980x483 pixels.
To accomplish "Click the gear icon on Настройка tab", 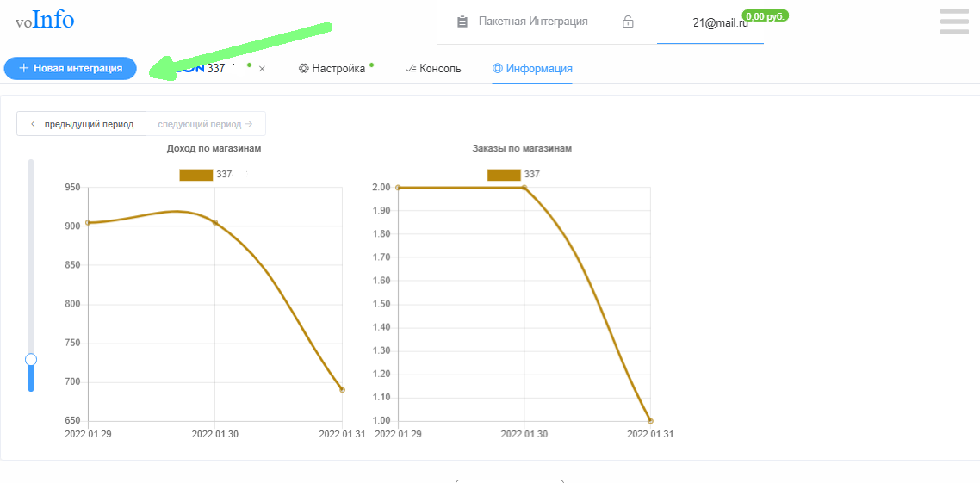I will (x=303, y=69).
